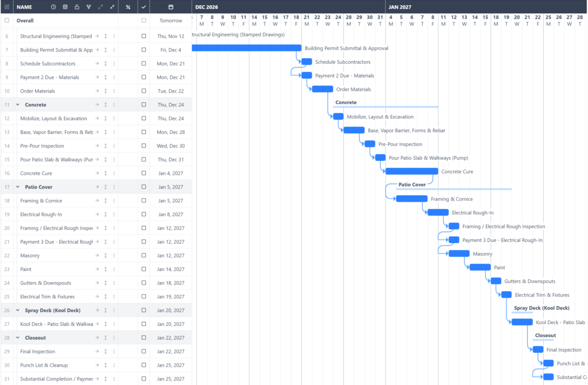Viewport: 588px width, 385px height.
Task: Click the checkmark column header
Action: click(x=144, y=7)
